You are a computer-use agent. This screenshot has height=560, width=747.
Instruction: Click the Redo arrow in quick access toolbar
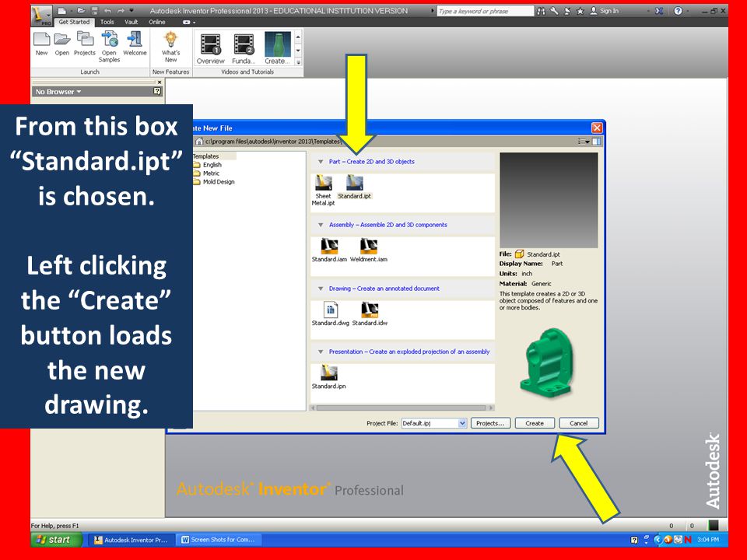pos(121,10)
